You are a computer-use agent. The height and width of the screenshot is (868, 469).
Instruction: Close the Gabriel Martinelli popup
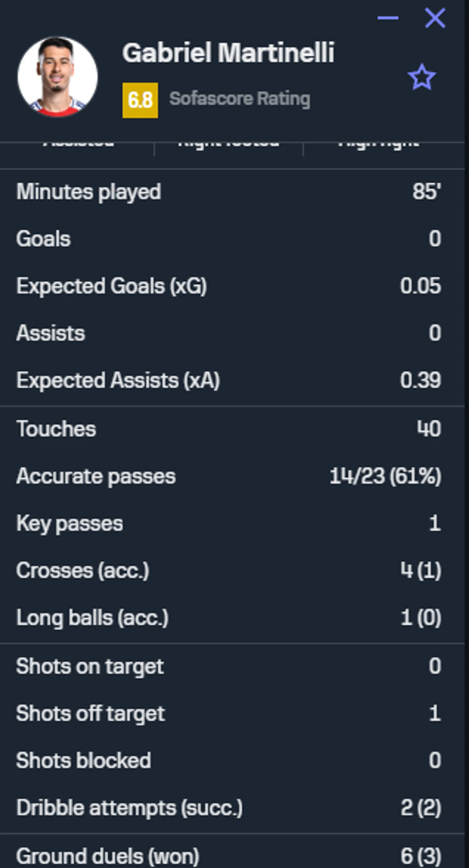point(435,18)
